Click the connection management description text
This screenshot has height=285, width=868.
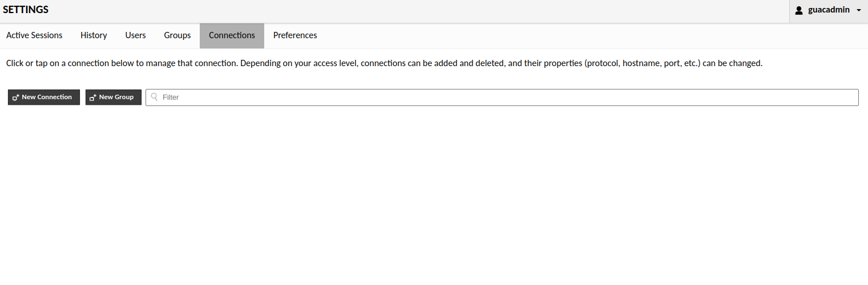click(383, 63)
